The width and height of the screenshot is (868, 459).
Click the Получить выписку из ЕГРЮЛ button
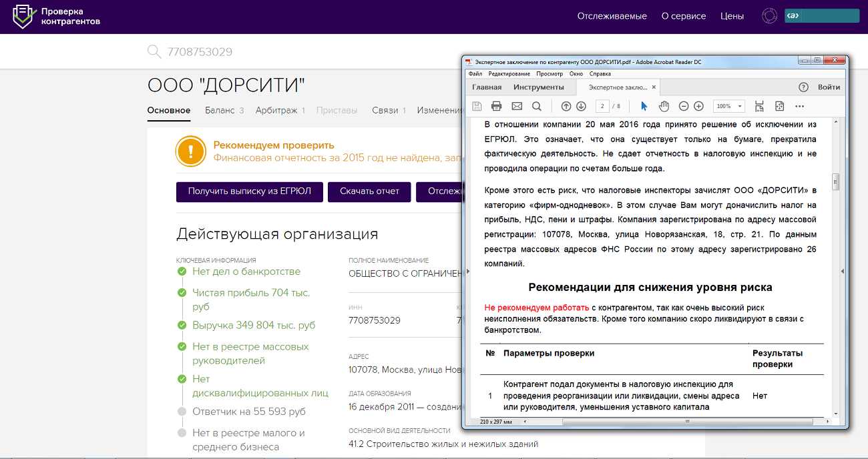pyautogui.click(x=249, y=191)
